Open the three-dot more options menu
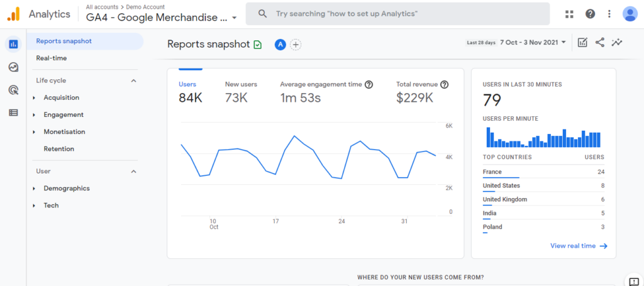Image resolution: width=644 pixels, height=286 pixels. tap(609, 14)
